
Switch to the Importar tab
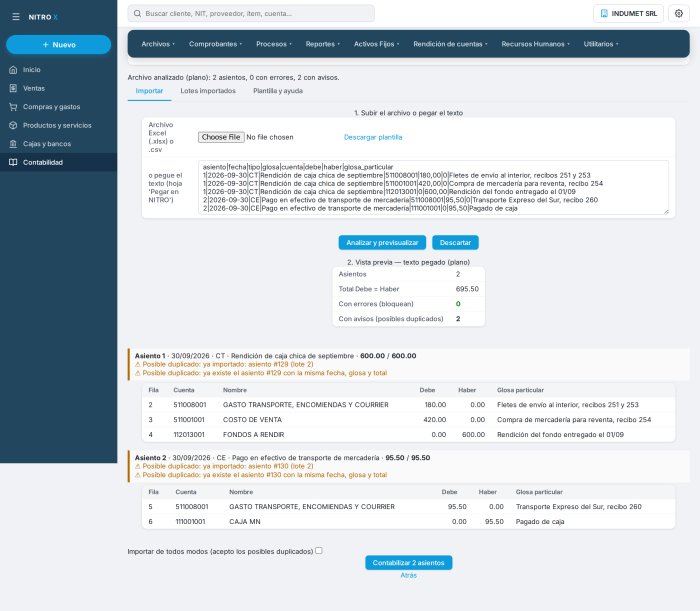[149, 91]
